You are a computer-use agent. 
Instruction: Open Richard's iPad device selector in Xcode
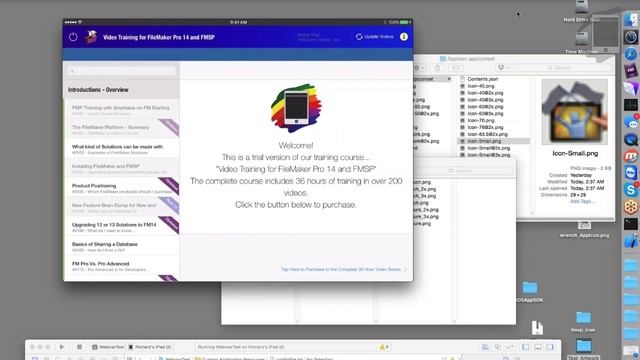tap(150, 347)
